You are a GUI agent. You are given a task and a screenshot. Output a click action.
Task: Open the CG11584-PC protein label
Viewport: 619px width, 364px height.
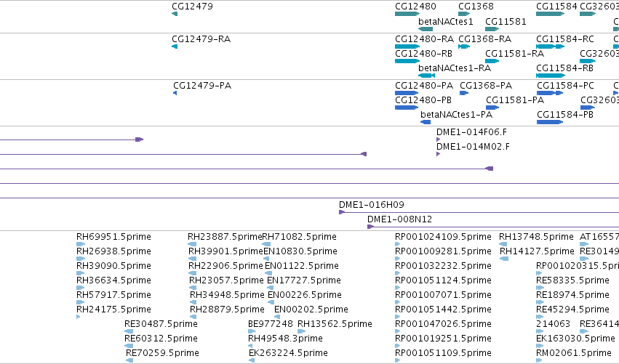[565, 86]
